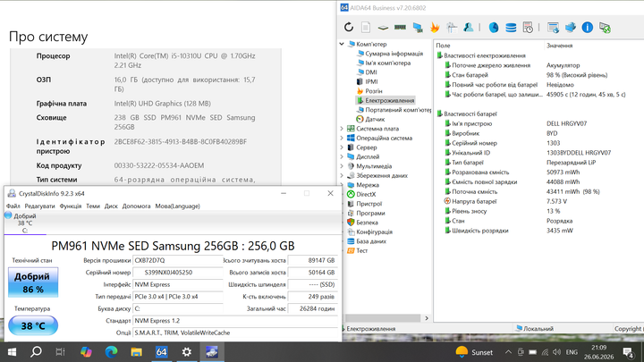The width and height of the screenshot is (644, 362).
Task: Click the Розрахована ємність row
Action: coord(540,173)
